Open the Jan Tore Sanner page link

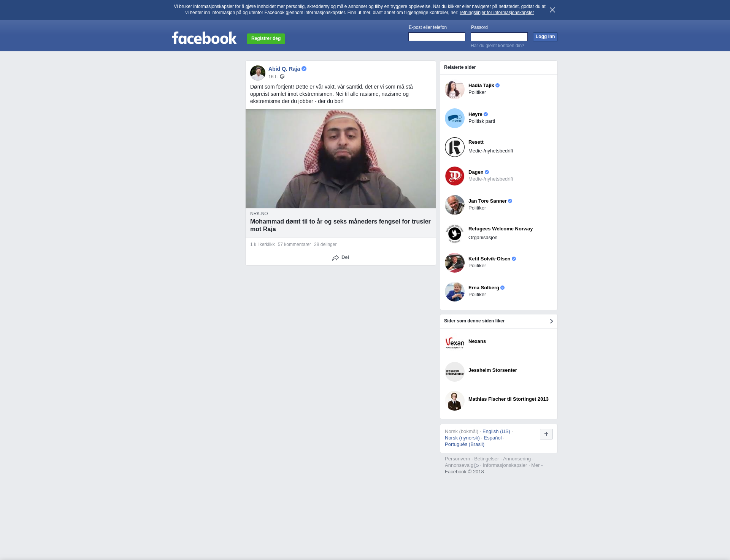(487, 201)
